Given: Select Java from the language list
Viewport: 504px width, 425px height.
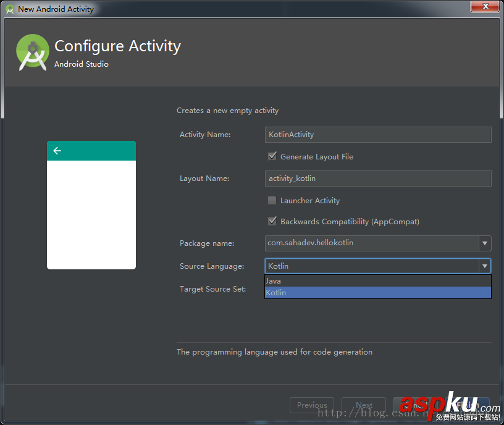Looking at the screenshot, I should point(378,281).
